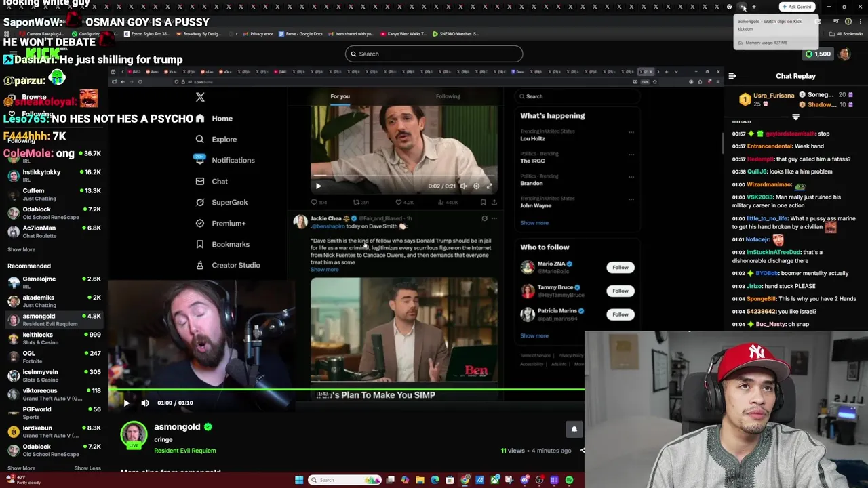Open the Fame - Google Docs bookmark
Image resolution: width=868 pixels, height=488 pixels.
point(300,34)
